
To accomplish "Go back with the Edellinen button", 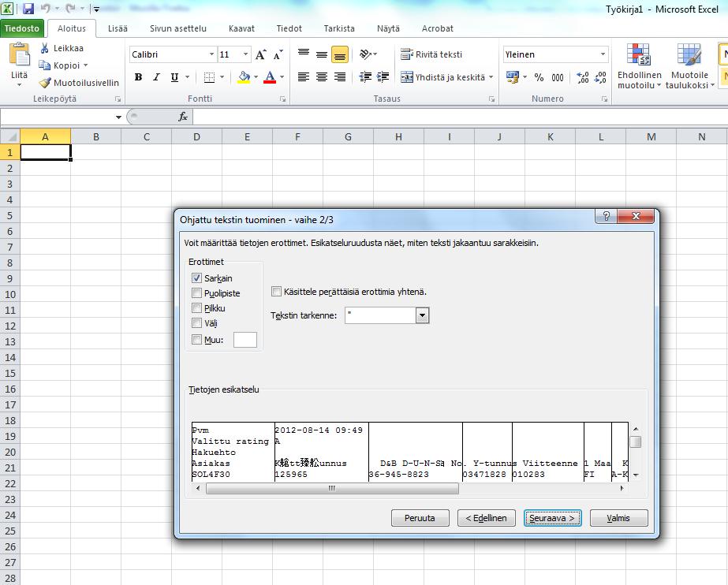I will click(486, 518).
